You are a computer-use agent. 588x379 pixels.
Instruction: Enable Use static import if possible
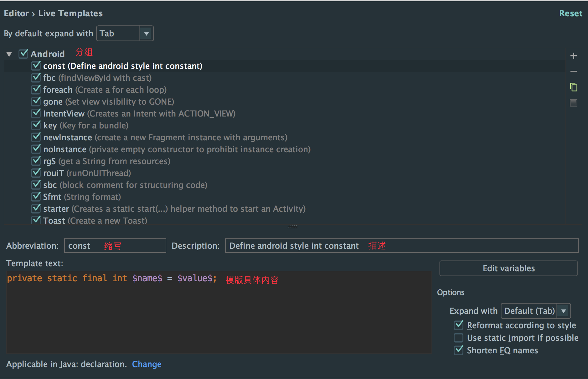459,338
